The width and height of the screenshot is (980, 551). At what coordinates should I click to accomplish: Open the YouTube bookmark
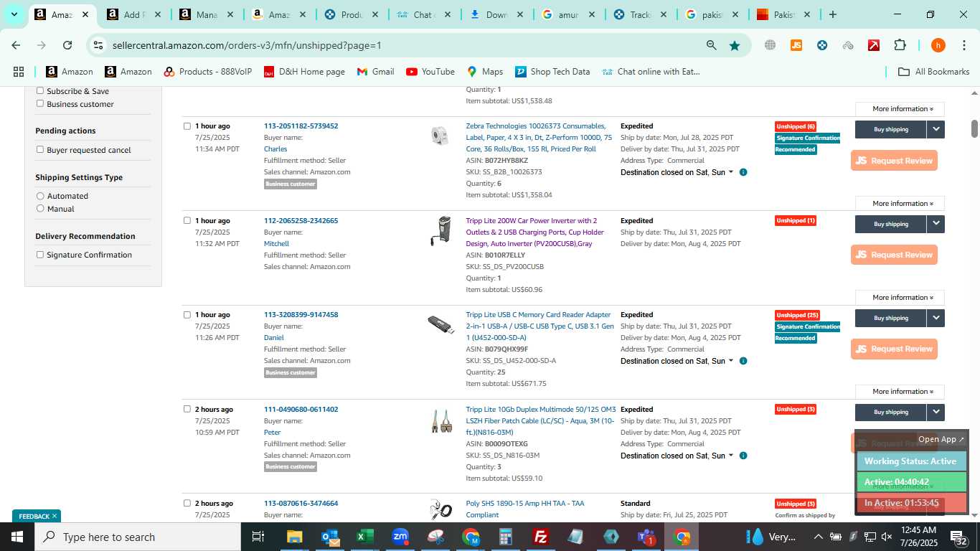pos(430,72)
